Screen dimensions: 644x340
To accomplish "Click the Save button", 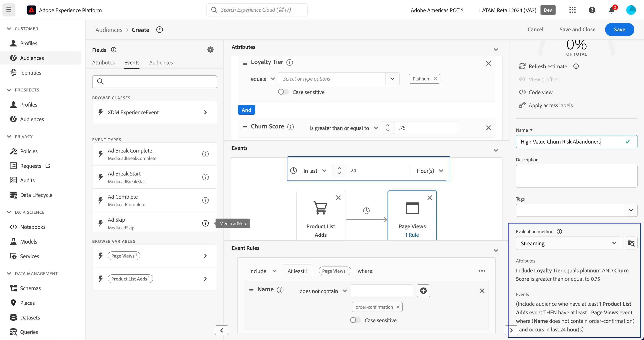I will coord(619,30).
